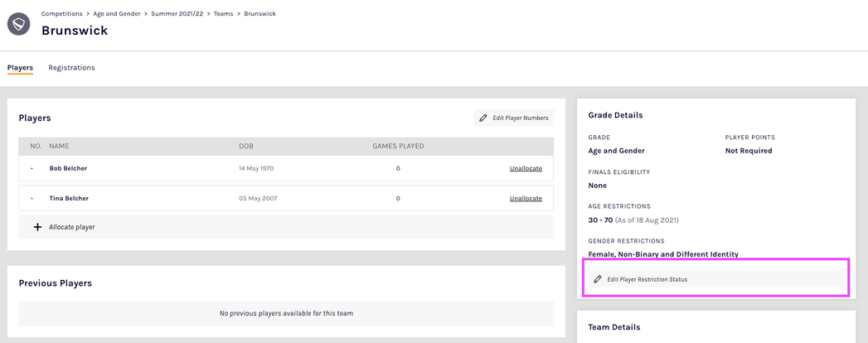Open the Bob Belcher player row

click(x=68, y=168)
